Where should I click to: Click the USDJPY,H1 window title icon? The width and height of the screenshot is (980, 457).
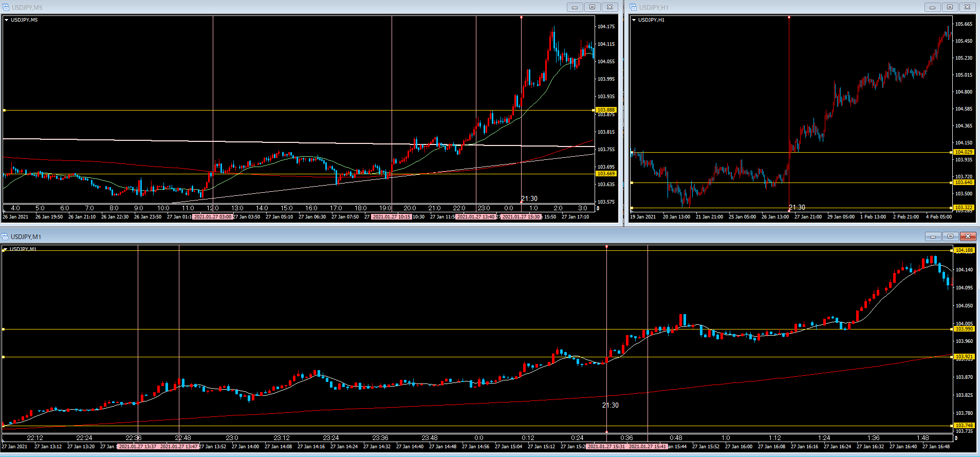634,7
